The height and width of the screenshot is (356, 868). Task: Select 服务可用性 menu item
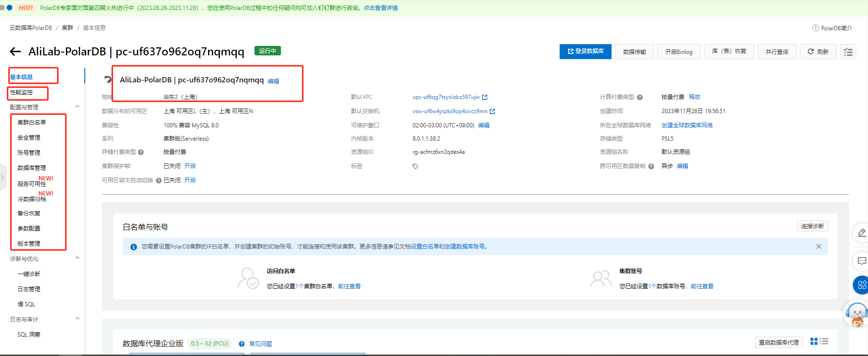[32, 184]
